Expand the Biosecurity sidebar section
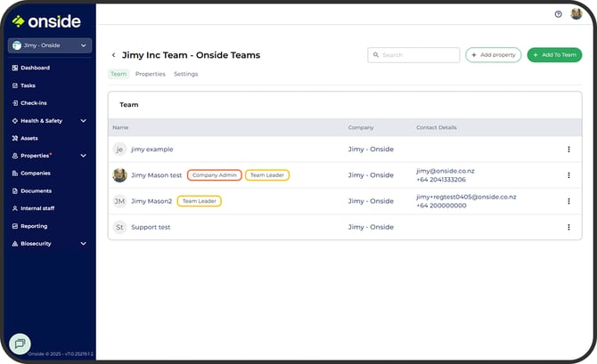 coord(83,243)
